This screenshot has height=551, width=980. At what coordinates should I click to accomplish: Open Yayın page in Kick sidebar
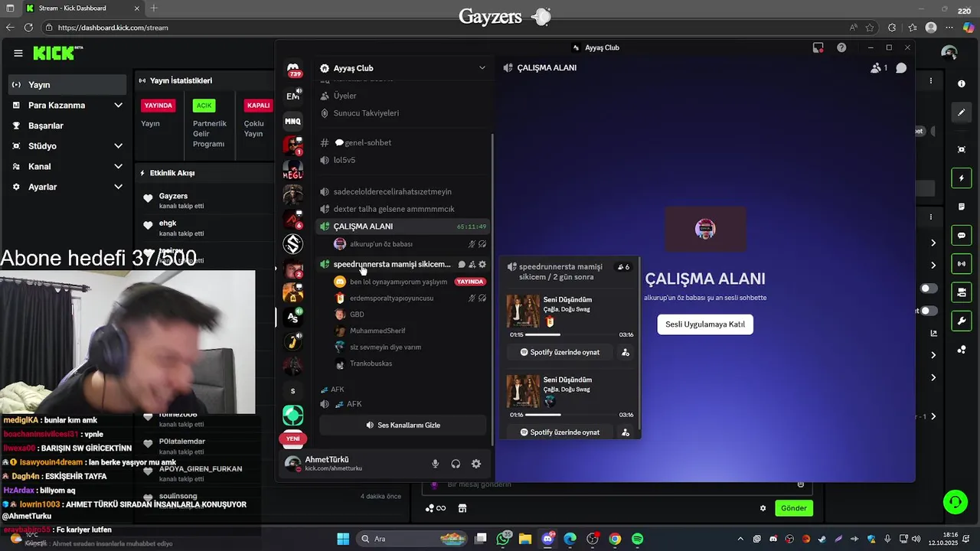pyautogui.click(x=67, y=84)
